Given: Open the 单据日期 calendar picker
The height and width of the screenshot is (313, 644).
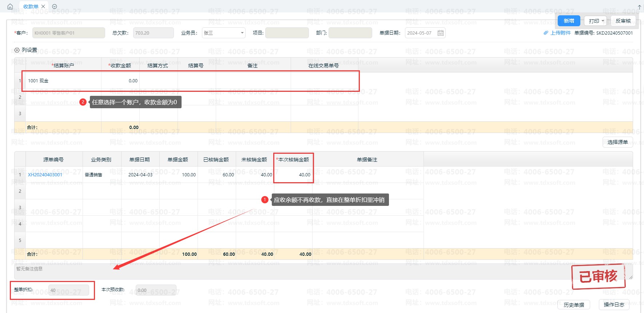Looking at the screenshot, I should [440, 33].
